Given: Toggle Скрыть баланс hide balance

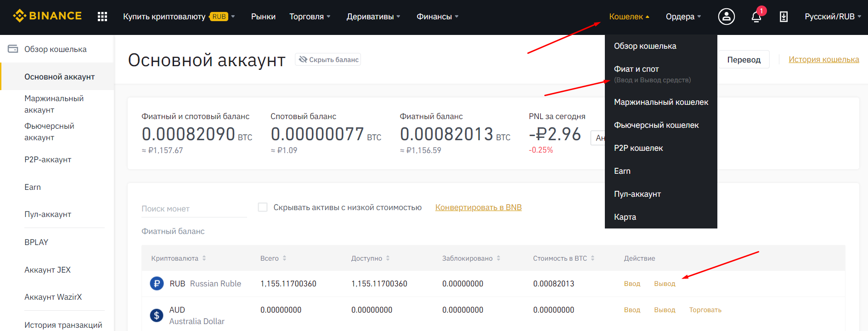Looking at the screenshot, I should [x=328, y=59].
